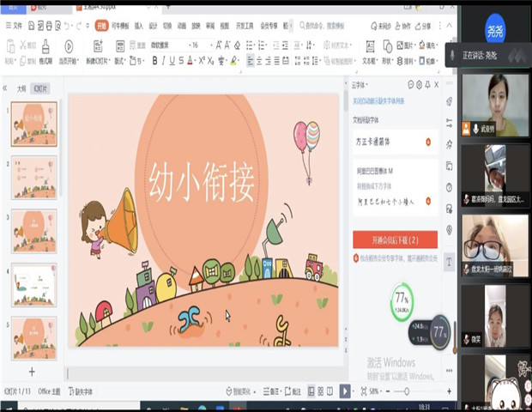Screen dimensions: 532x412
Task: Expand the zoom percentage dropdown 58%
Action: [376, 391]
